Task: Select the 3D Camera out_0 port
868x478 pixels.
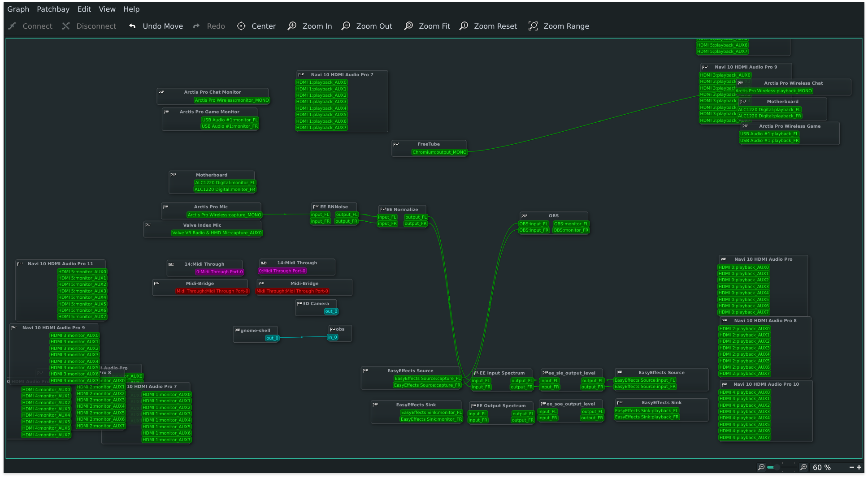Action: click(x=331, y=311)
